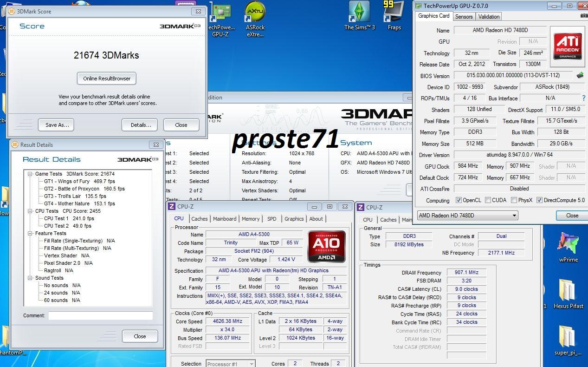Click the Core Speed value 4626.38 MHz
This screenshot has width=588, height=367.
(228, 321)
